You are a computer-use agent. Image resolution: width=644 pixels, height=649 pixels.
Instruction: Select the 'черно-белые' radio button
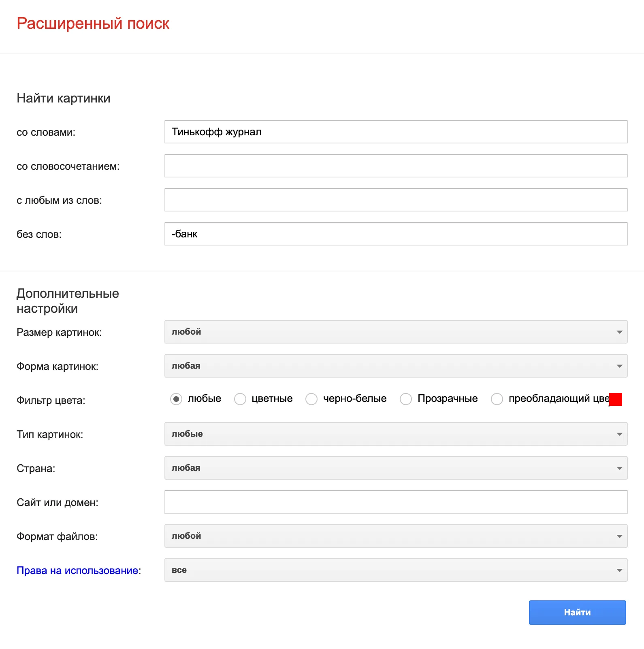point(311,399)
